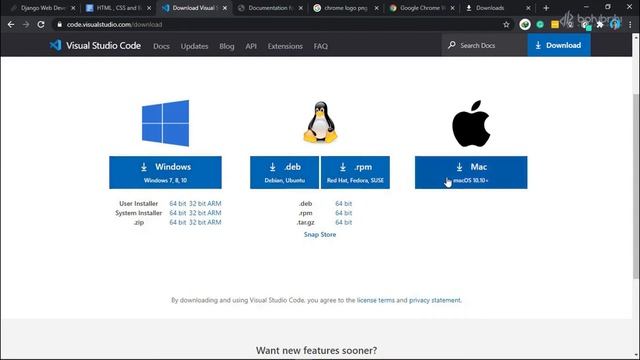This screenshot has width=640, height=360.
Task: Click User Installer 64 bit link
Action: pos(178,203)
